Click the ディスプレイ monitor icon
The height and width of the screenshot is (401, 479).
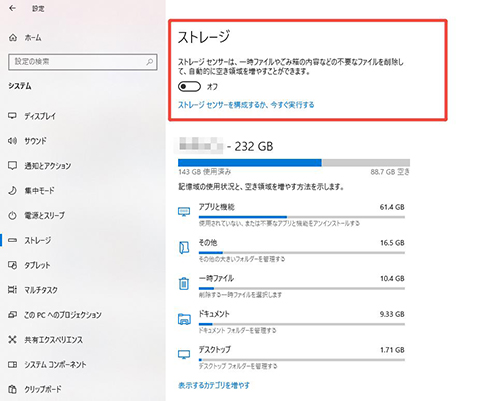[x=12, y=116]
